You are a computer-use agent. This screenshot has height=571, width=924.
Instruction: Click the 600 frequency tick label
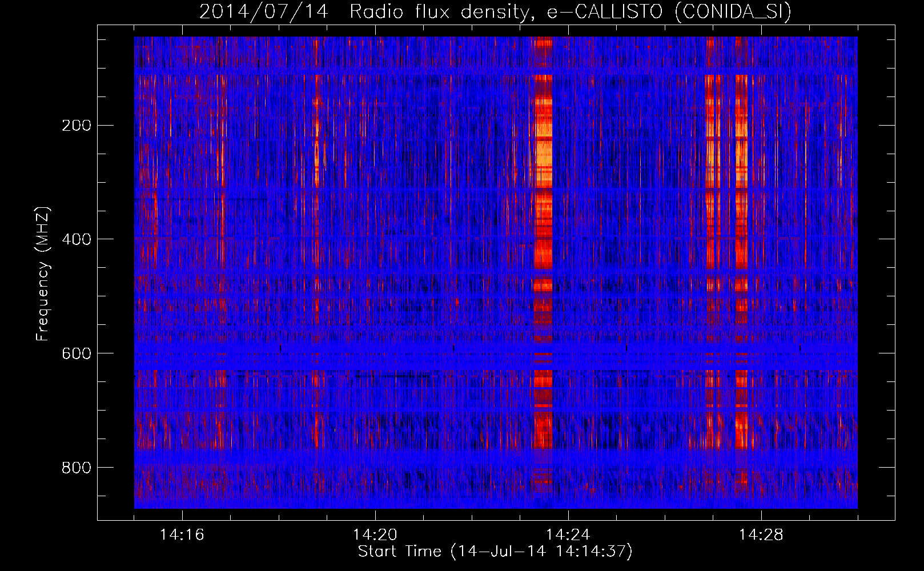pos(77,353)
